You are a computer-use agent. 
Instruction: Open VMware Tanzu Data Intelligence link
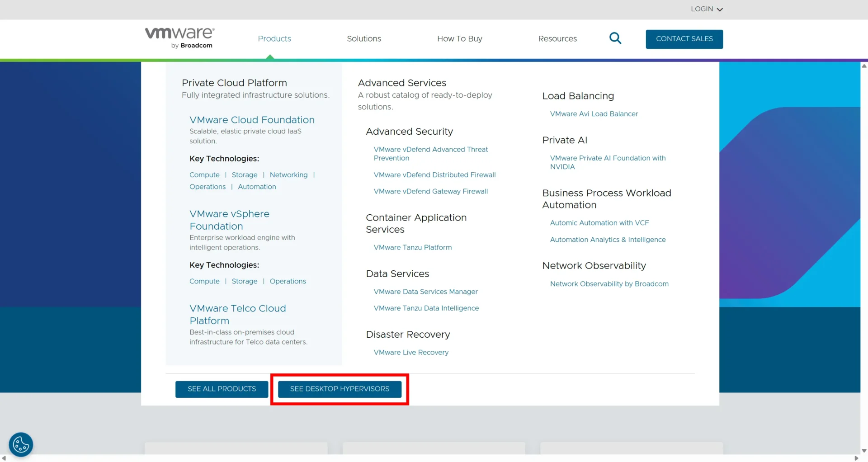(426, 308)
